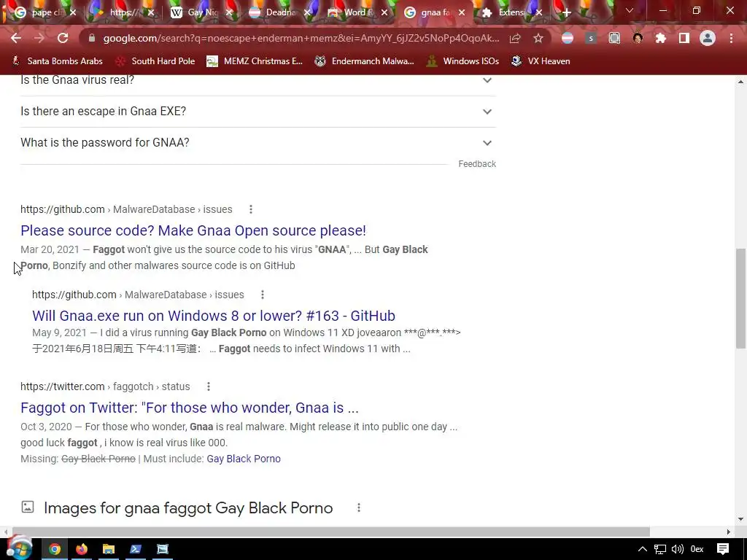Screen dimensions: 747x560
Task: Reload the current Google search page
Action: point(63,38)
